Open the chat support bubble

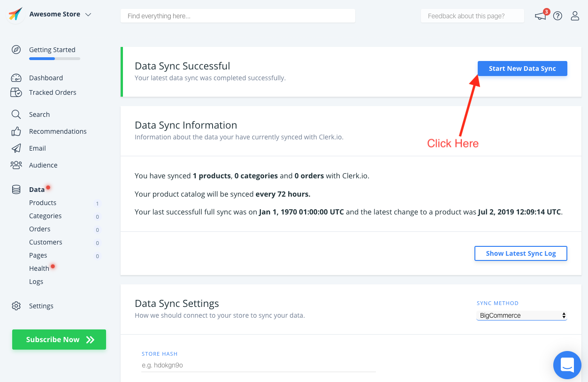[567, 365]
